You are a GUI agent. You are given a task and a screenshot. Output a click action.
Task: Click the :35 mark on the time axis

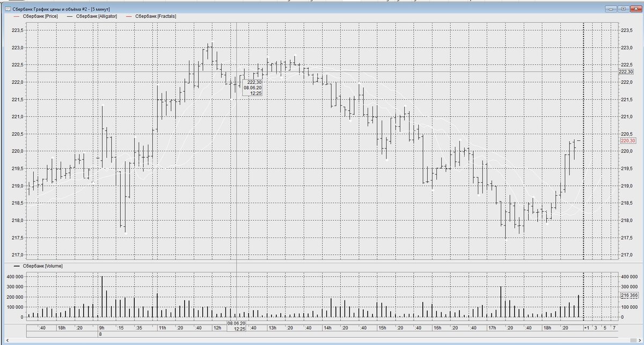pos(138,328)
